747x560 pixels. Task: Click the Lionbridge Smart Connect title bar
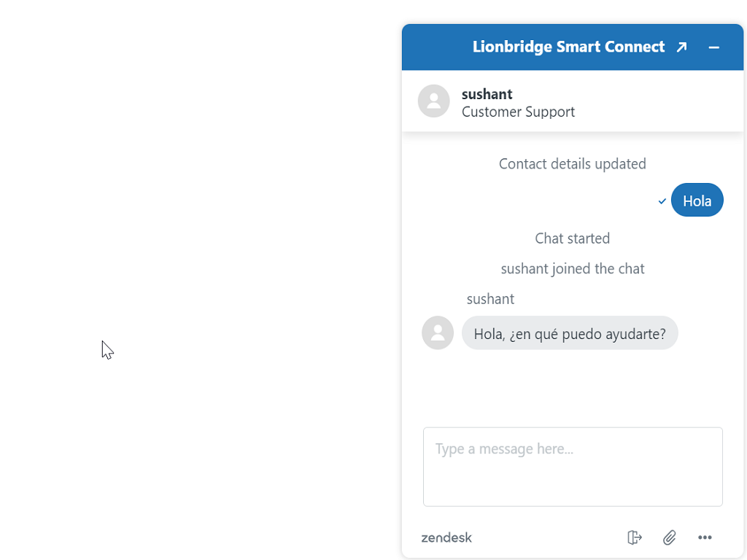(x=569, y=46)
